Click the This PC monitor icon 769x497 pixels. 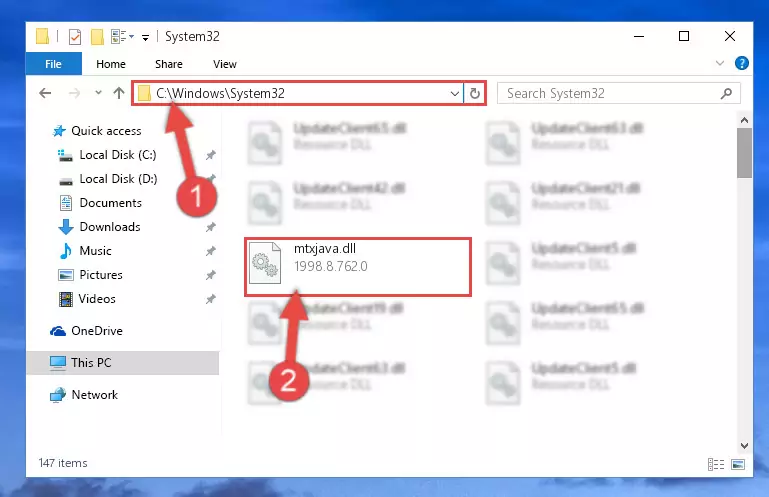(x=58, y=363)
